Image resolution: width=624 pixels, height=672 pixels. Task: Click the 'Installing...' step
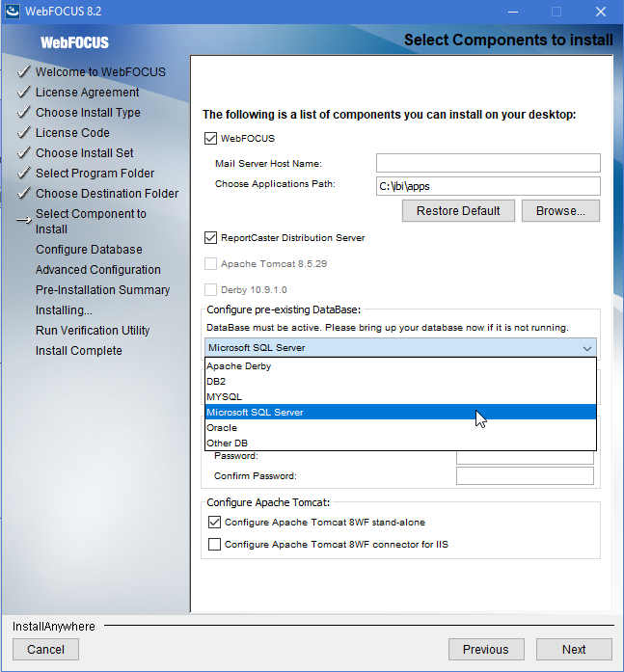[64, 309]
